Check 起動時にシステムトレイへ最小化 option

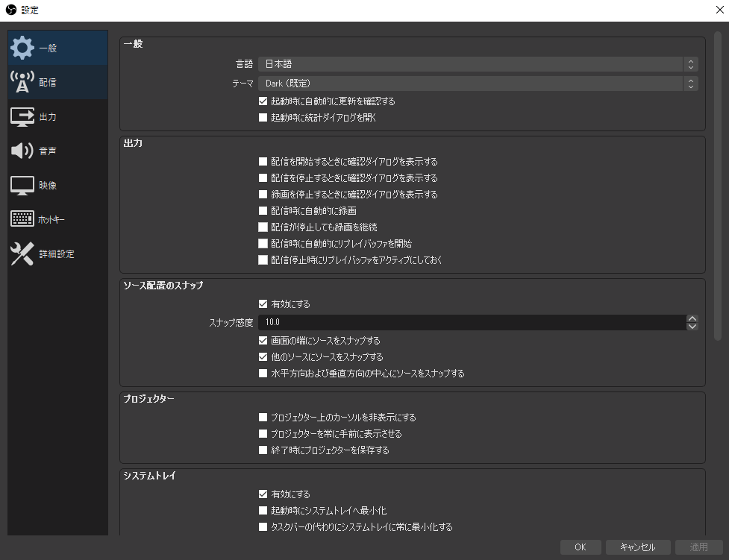point(263,511)
